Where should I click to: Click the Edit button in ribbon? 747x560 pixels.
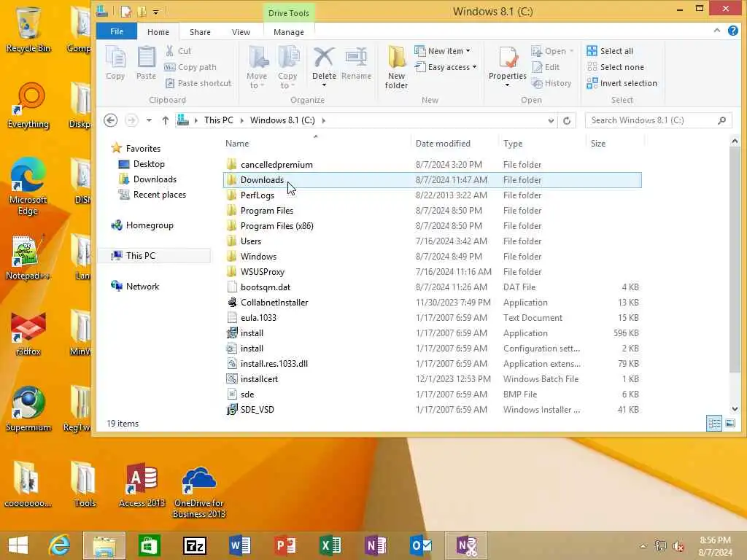(x=546, y=67)
